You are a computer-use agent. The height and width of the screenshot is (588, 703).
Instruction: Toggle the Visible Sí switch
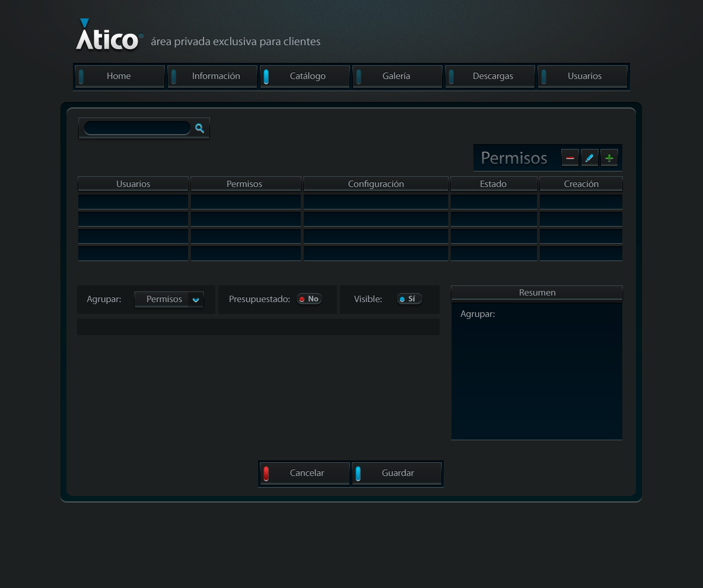click(409, 299)
